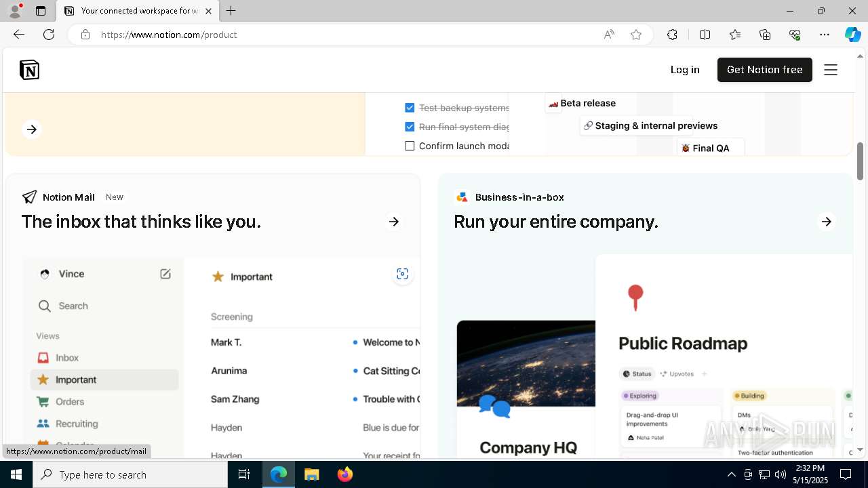Screen dimensions: 868x488
Task: Click the Search magnifier in mail sidebar
Action: pos(45,306)
